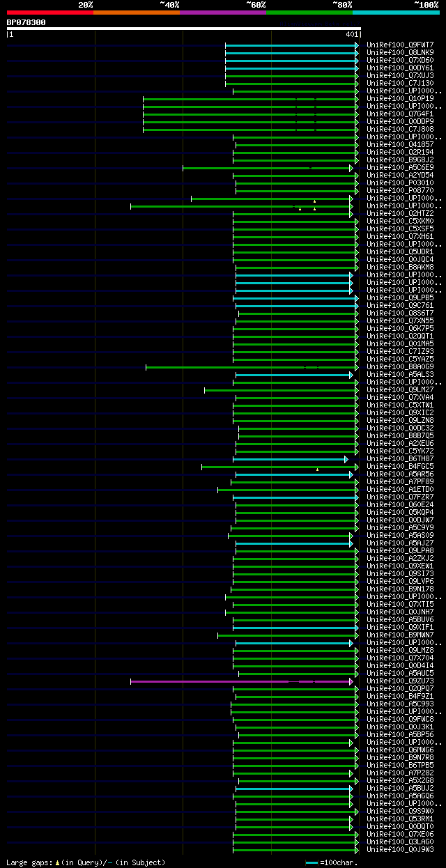Open the UniRef100_C5XSF5 hit
The image size is (446, 868).
pyautogui.click(x=400, y=228)
